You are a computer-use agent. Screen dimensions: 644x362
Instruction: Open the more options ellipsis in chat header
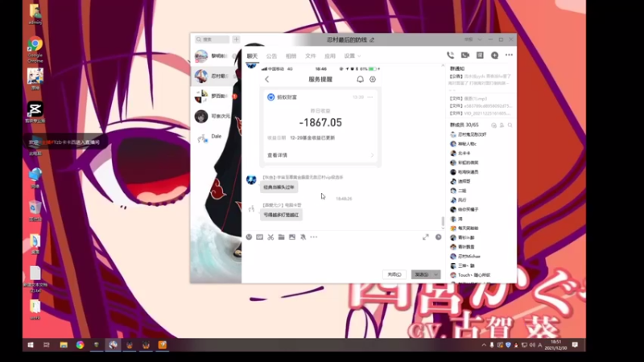click(509, 55)
